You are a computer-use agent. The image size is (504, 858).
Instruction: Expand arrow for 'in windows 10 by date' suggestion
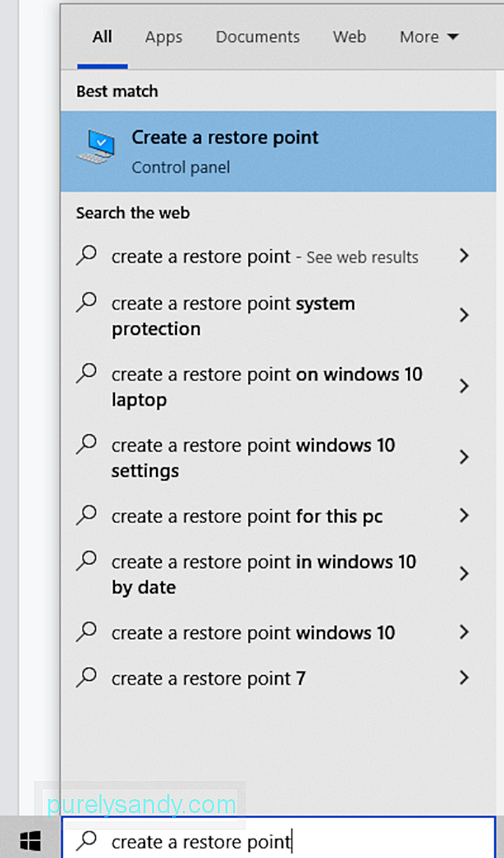coord(463,574)
